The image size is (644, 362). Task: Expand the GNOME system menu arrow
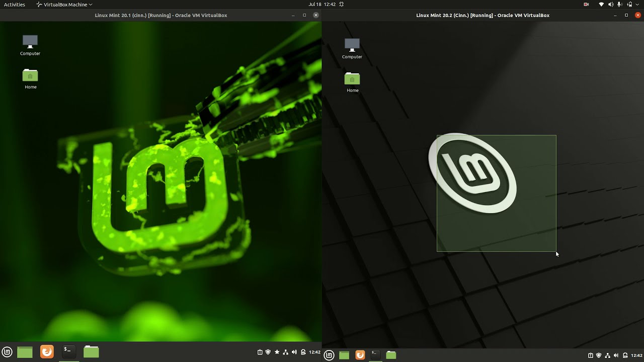(x=637, y=5)
